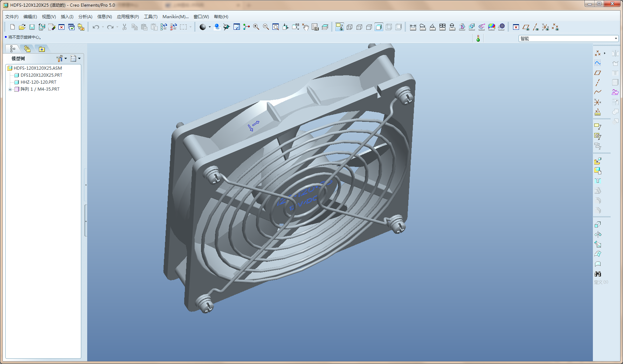Open the selection box dropdown arrow

pyautogui.click(x=191, y=27)
